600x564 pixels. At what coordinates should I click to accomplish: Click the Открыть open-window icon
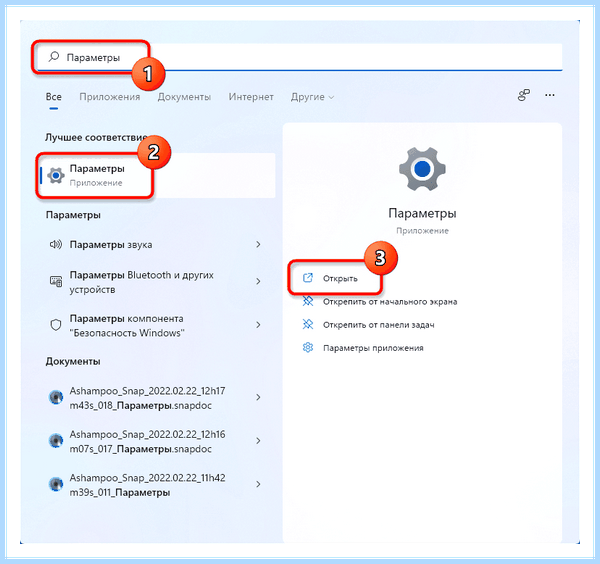pos(308,278)
